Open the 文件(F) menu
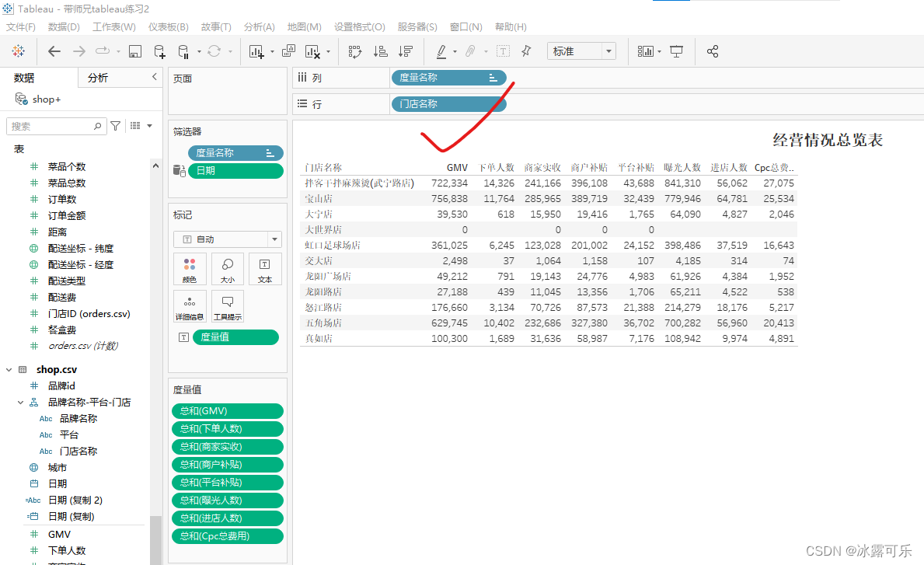The height and width of the screenshot is (565, 924). 21,27
